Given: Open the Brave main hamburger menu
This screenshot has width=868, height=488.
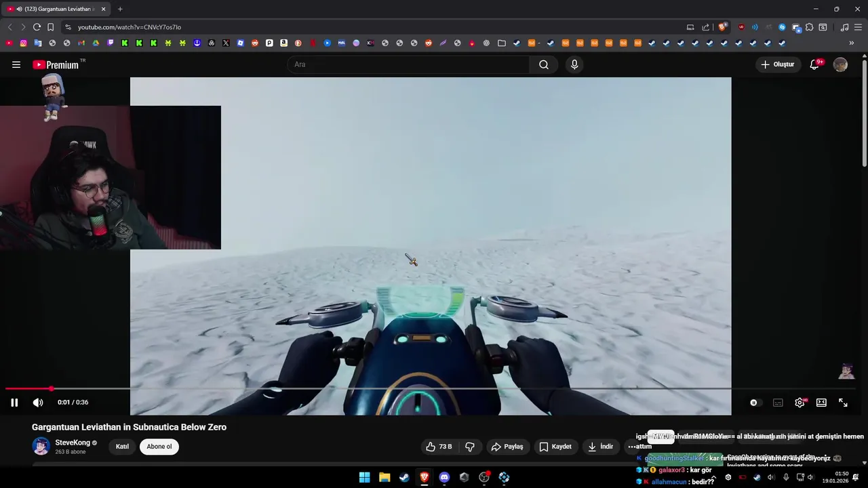Looking at the screenshot, I should click(859, 27).
